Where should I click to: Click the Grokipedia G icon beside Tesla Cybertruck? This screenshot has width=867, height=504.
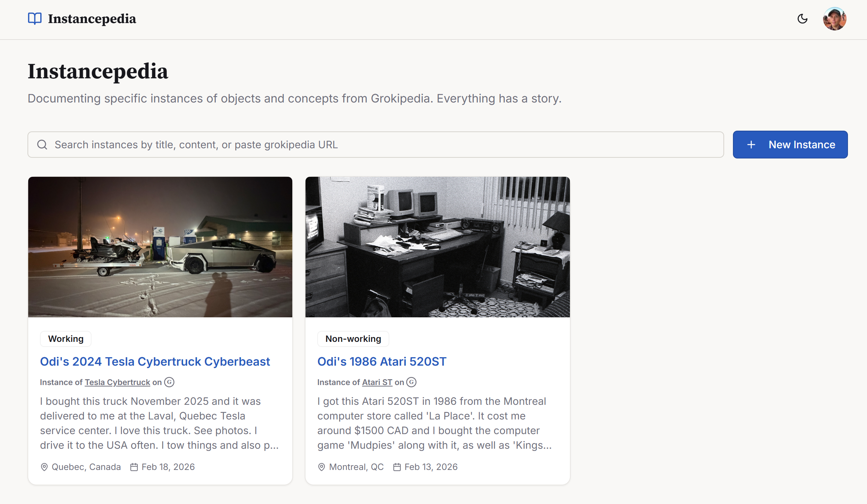[x=169, y=382]
